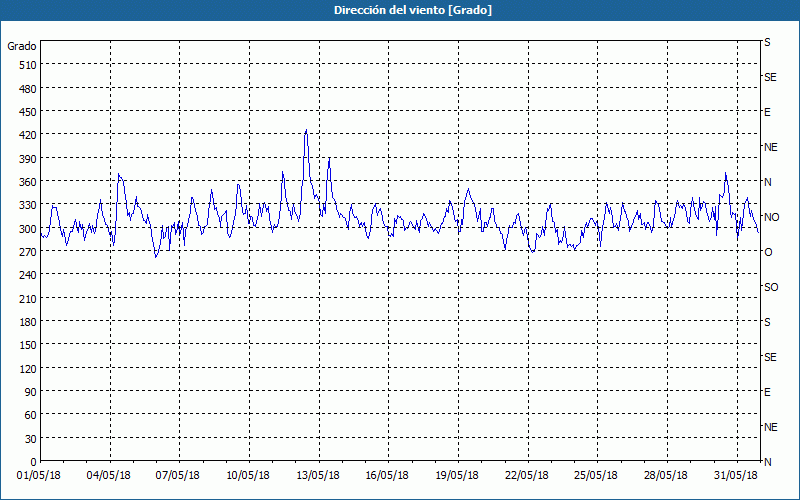Screen dimensions: 800x500
Task: Select the 330 degree axis label
Action: (x=28, y=205)
